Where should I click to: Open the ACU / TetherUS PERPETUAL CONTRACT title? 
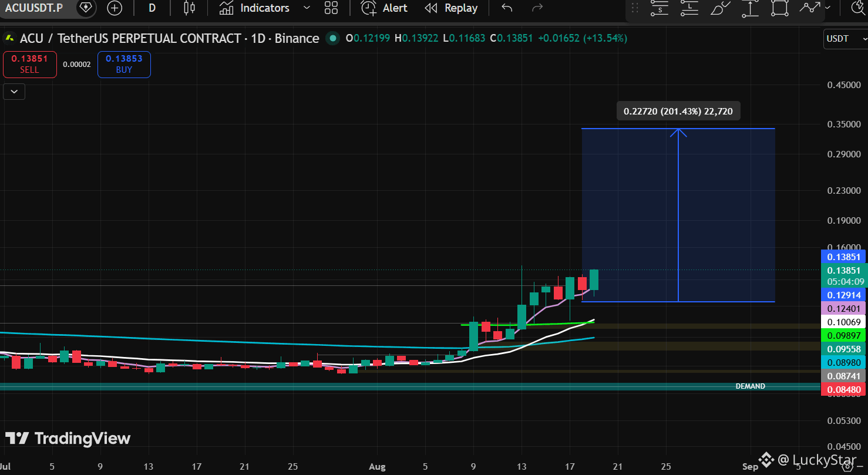169,39
